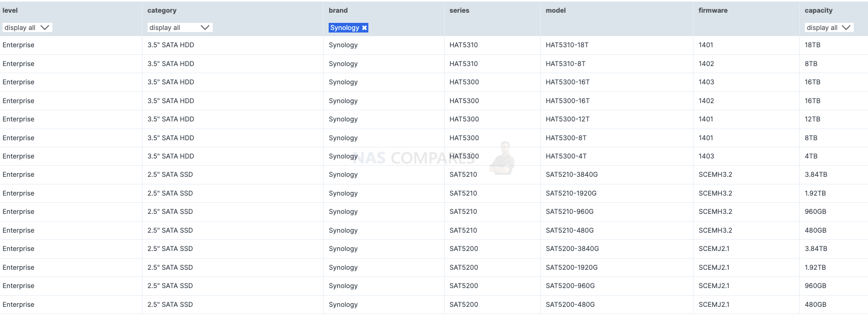868x316 pixels.
Task: Select HAT5300-16T model with firmware 1403
Action: point(568,82)
